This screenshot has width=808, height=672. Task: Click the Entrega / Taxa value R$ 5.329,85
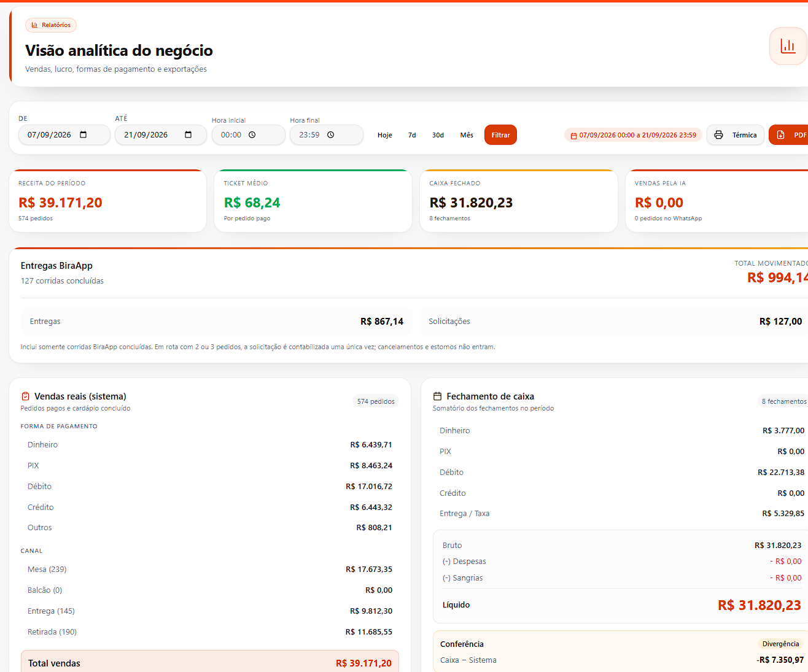pos(783,514)
